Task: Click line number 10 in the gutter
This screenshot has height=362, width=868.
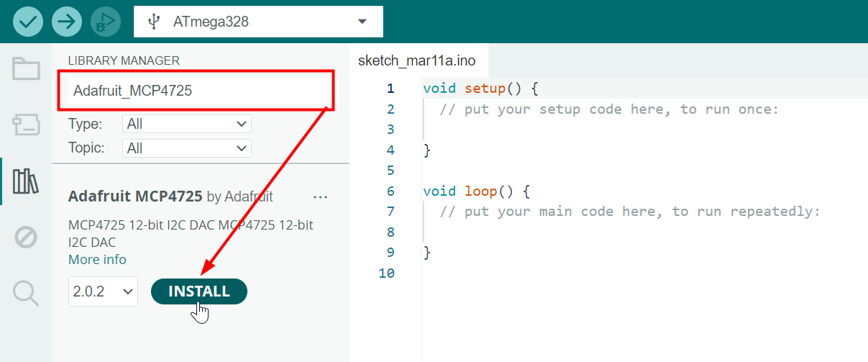Action: point(387,273)
